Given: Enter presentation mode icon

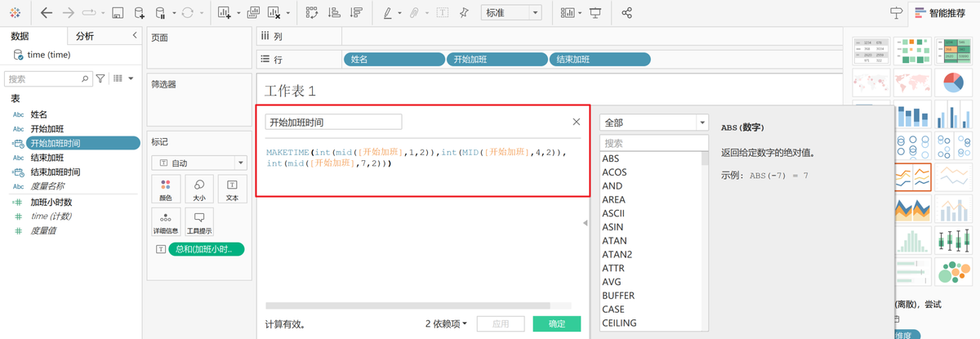Looking at the screenshot, I should pyautogui.click(x=595, y=13).
